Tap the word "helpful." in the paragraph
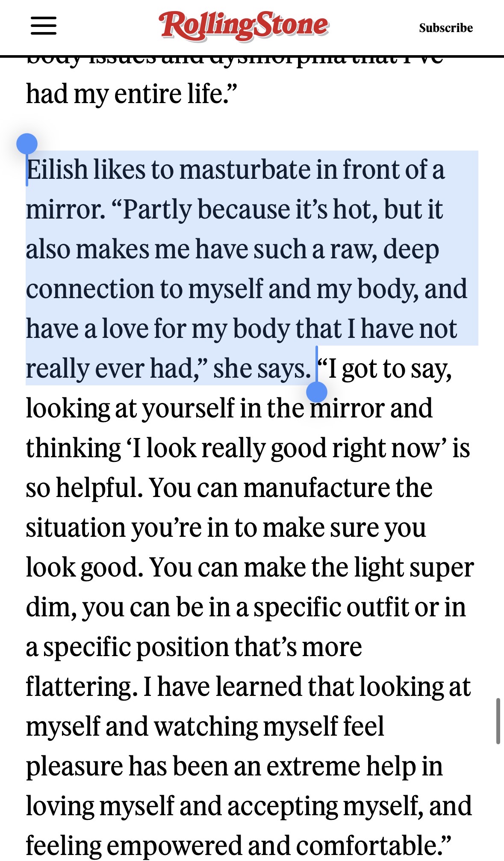This screenshot has height=861, width=504. click(99, 488)
